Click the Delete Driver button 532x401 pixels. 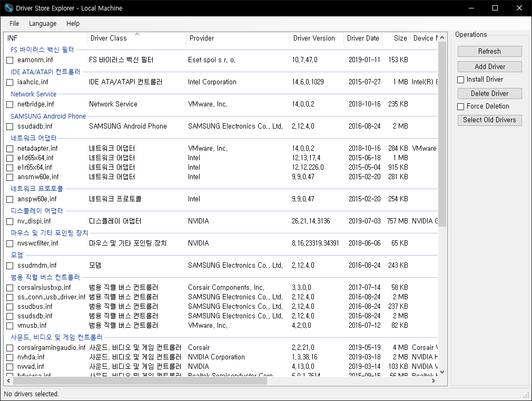click(489, 93)
